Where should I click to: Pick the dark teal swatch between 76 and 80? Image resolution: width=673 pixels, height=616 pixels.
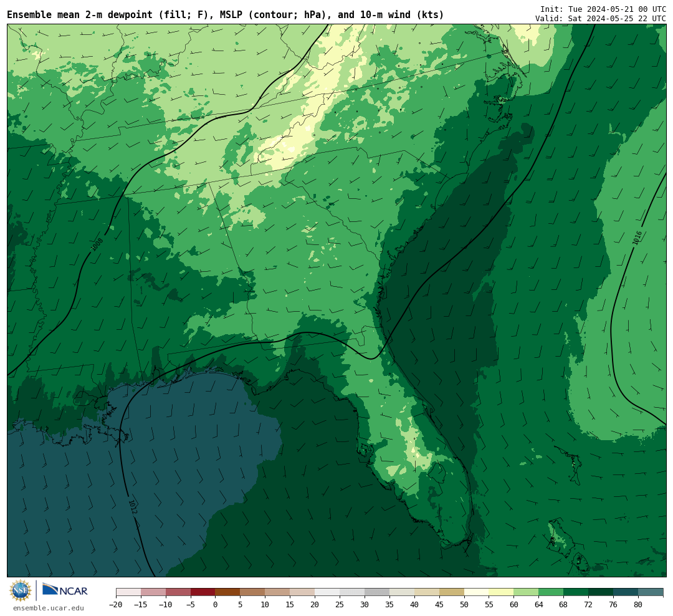[x=626, y=592]
